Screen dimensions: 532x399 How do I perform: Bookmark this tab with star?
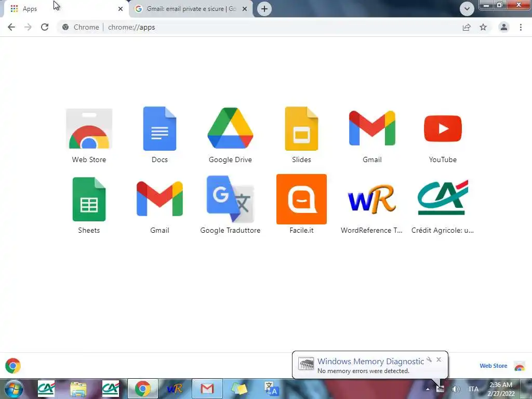coord(483,27)
